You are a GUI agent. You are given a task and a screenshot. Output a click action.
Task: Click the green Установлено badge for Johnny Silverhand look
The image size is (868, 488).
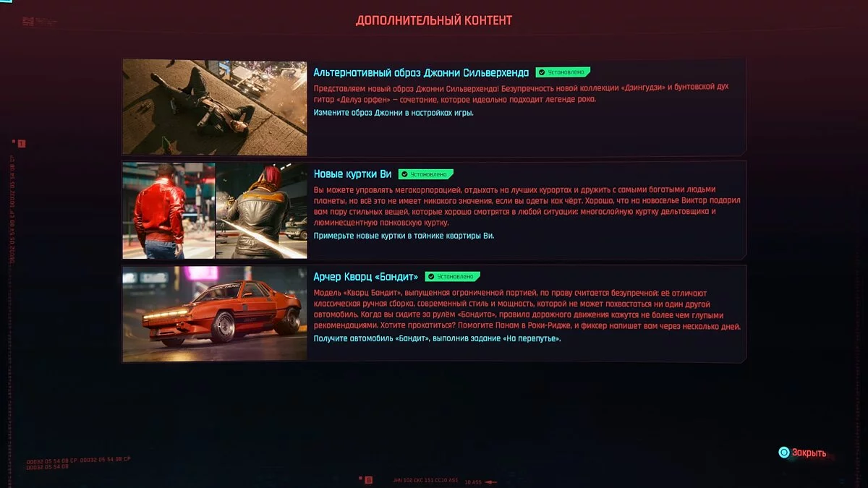click(x=563, y=72)
